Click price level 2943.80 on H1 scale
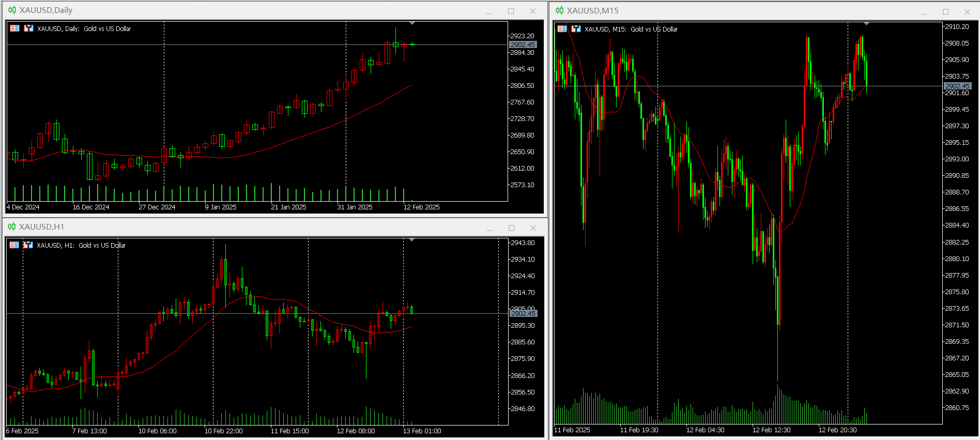This screenshot has width=980, height=440. [x=523, y=243]
